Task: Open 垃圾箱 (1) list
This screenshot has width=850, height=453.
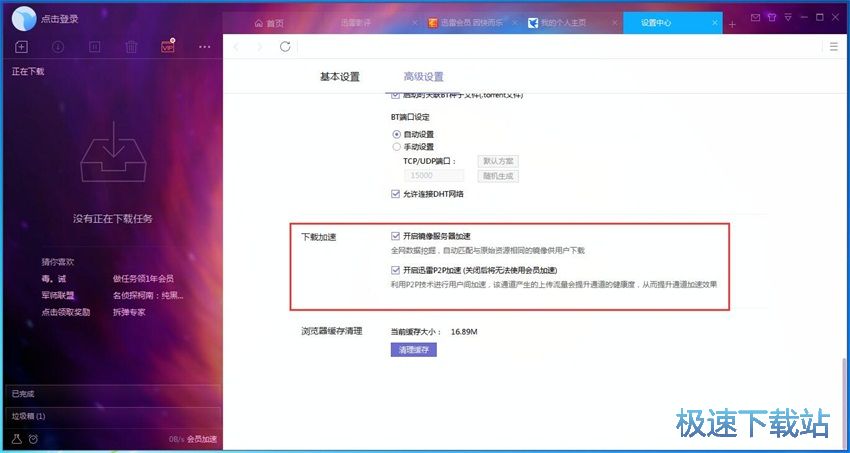Action: pos(113,416)
